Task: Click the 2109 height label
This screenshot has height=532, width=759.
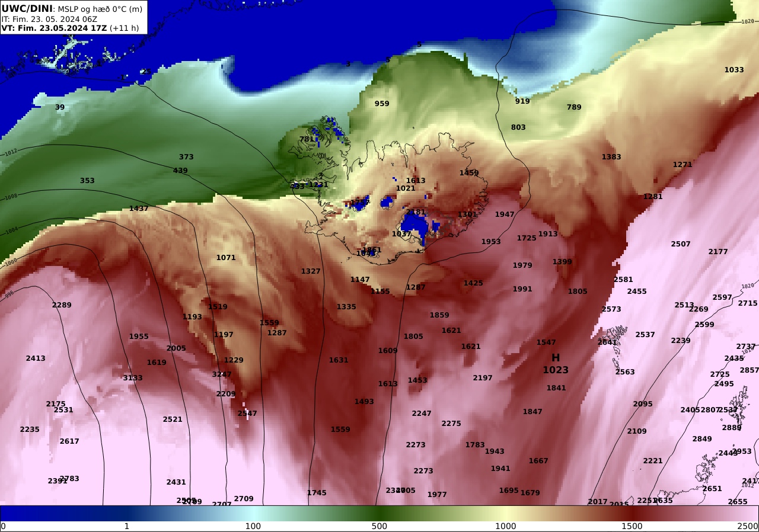Action: [x=637, y=431]
